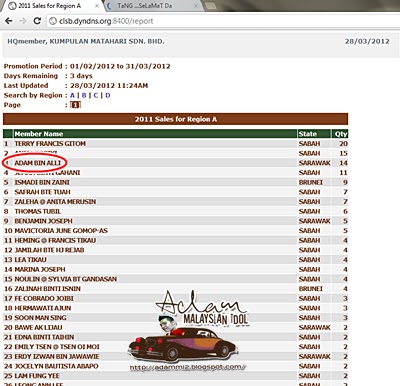Viewport: 400px width, 386px height.
Task: Click SARAWAK state in ADAM BIN ALLI row
Action: coord(314,163)
